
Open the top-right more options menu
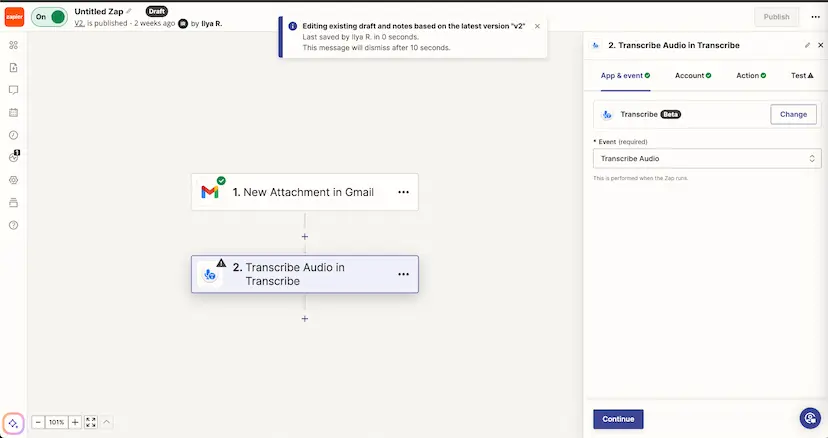815,17
